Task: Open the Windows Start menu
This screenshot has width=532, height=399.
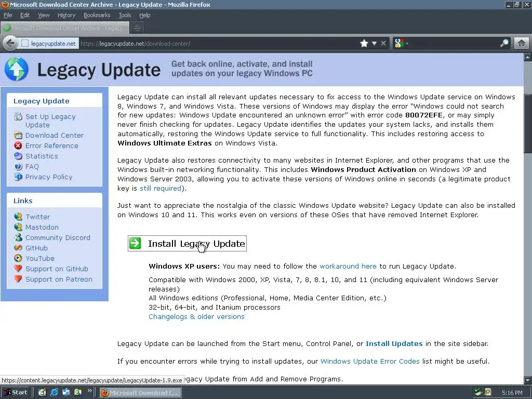Action: 16,392
